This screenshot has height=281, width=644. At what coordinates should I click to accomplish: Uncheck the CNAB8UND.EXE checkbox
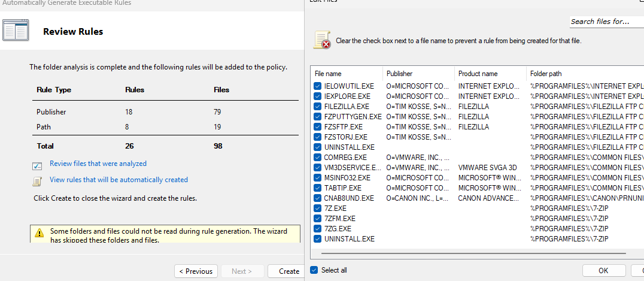pos(317,198)
